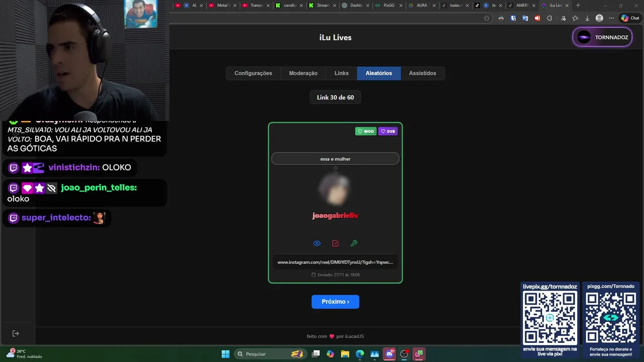
Task: Open Microsoft Edge from the taskbar
Action: click(360, 354)
